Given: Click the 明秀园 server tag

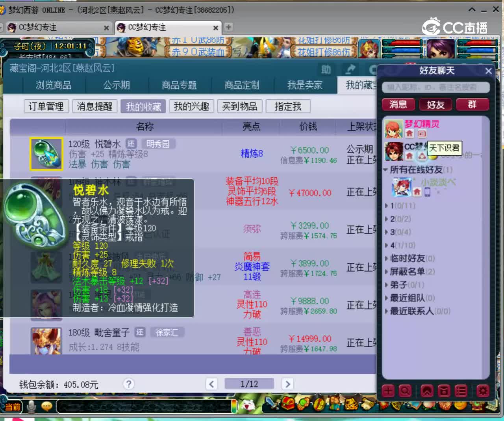Looking at the screenshot, I should pyautogui.click(x=158, y=143).
